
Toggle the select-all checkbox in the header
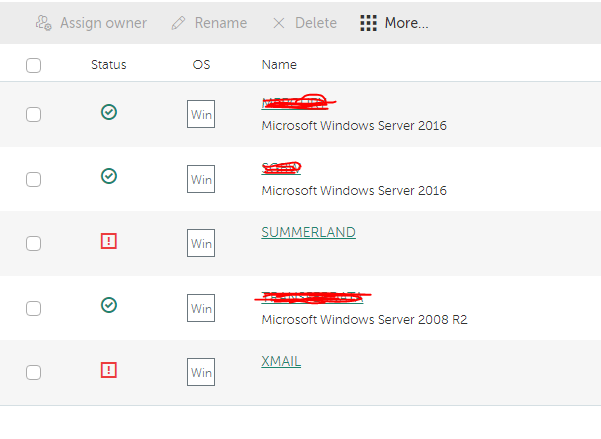[33, 65]
